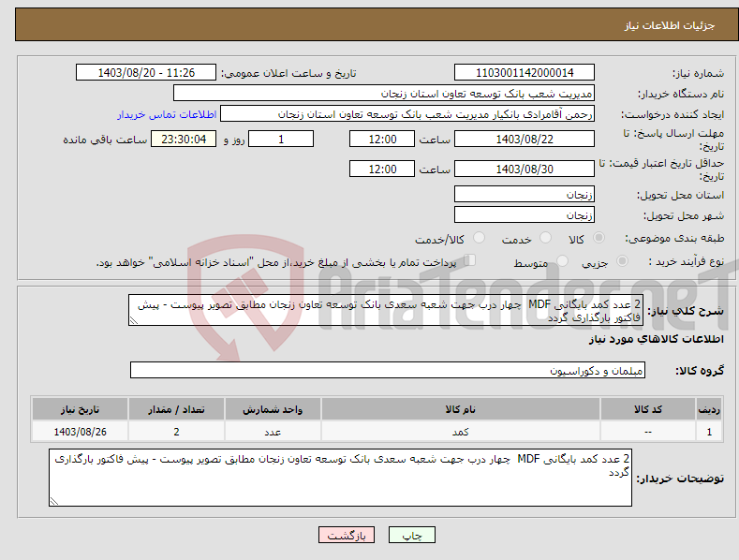Click the استان محل تحویل field

(525, 194)
